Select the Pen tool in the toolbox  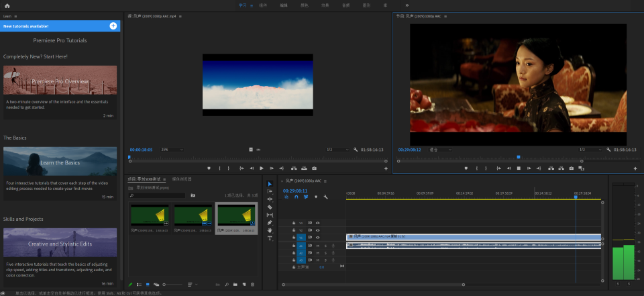270,223
